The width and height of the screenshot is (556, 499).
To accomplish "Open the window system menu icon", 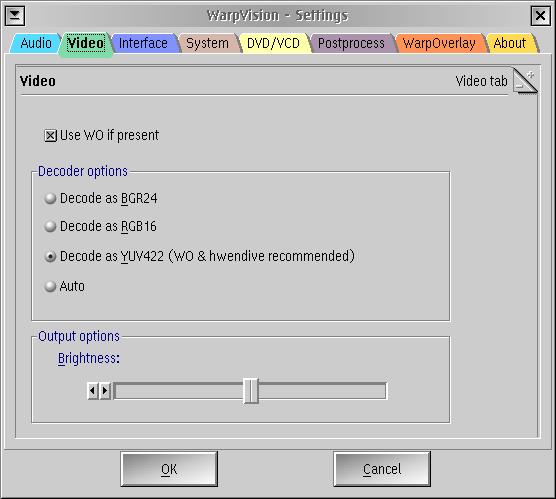I will point(15,16).
